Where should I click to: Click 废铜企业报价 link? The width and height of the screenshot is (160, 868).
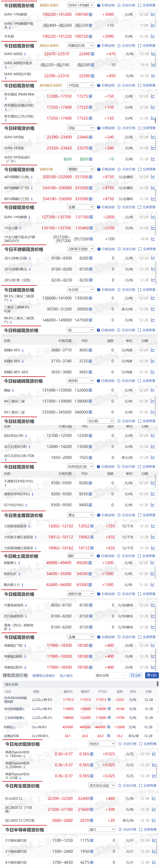pos(49,5)
